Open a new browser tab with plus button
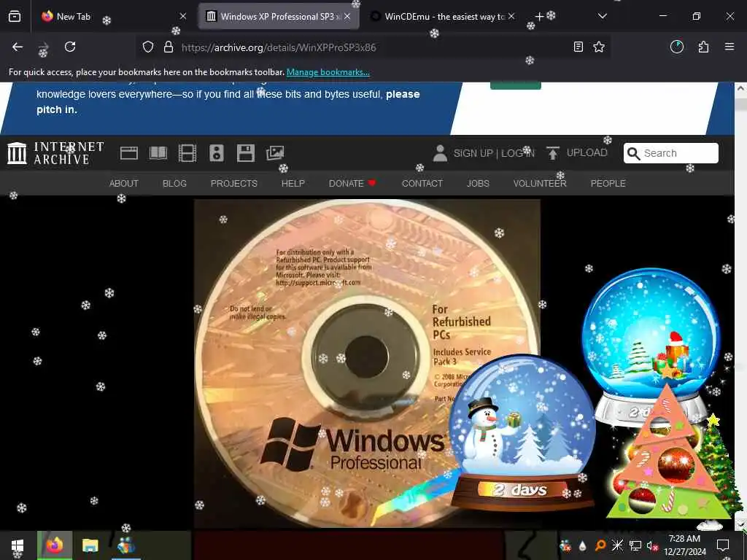Viewport: 747px width, 560px height. (539, 16)
